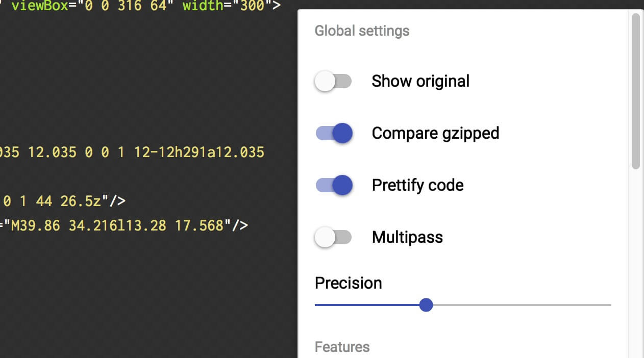This screenshot has height=358, width=644.
Task: Click the M39.86 path data code line
Action: (x=124, y=225)
